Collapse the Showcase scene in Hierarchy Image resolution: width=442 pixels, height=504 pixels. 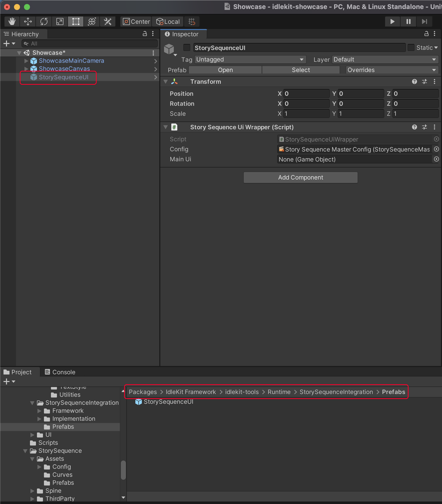tap(19, 53)
